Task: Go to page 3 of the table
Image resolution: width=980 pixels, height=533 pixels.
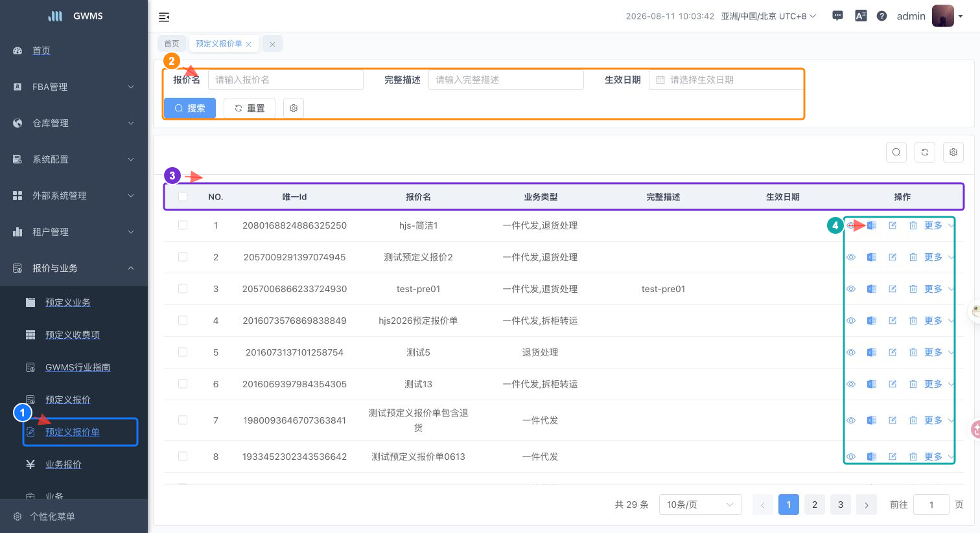Action: 841,505
